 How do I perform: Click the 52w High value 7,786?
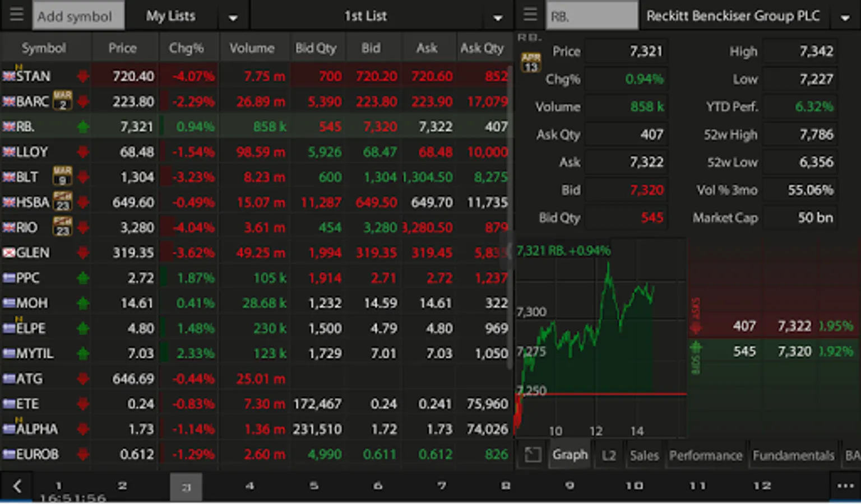coord(816,134)
